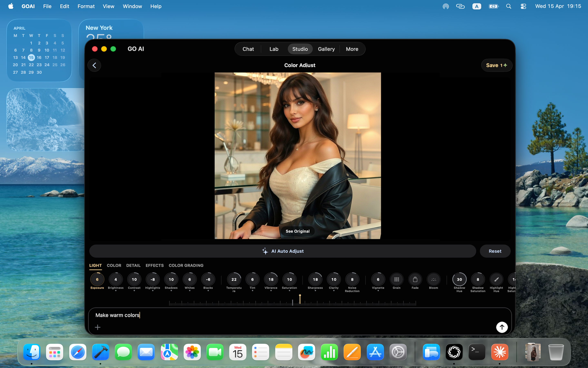Open Safari from the Dock
This screenshot has width=588, height=368.
[x=78, y=352]
